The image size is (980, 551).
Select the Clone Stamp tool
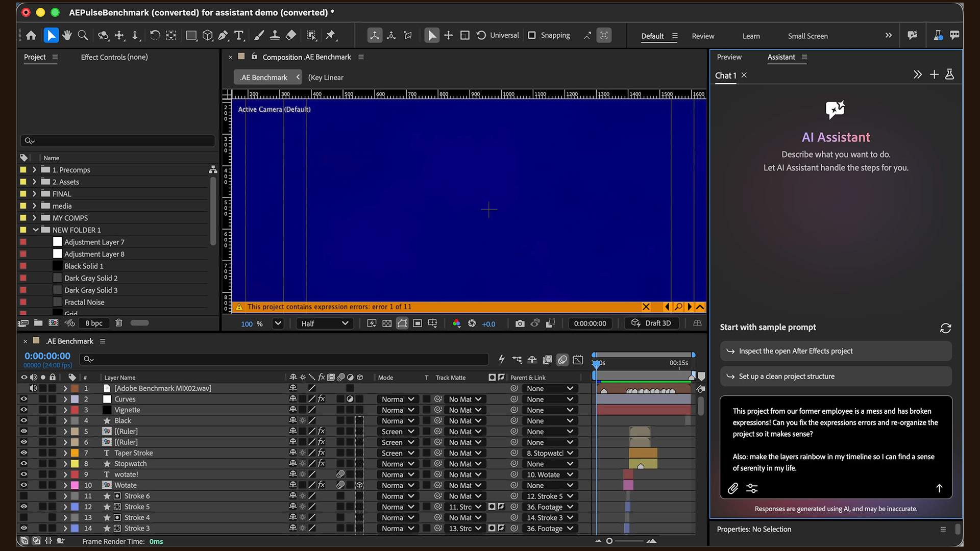pos(275,35)
